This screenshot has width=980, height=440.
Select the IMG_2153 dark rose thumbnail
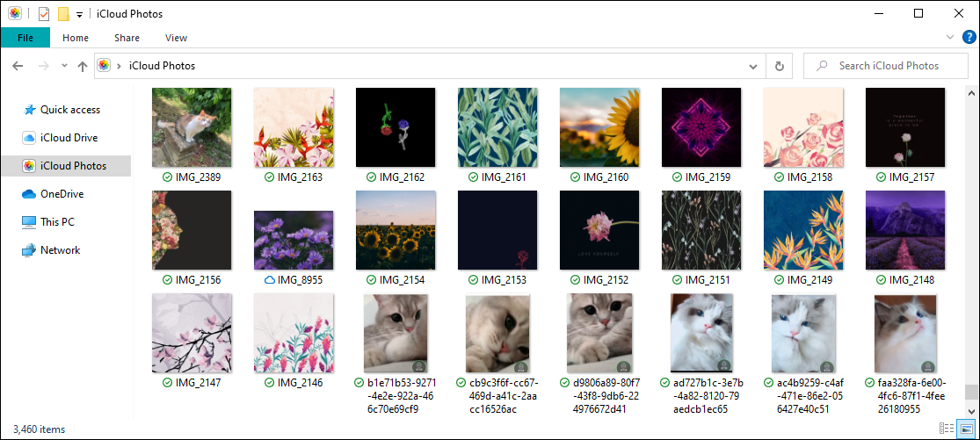[x=497, y=230]
